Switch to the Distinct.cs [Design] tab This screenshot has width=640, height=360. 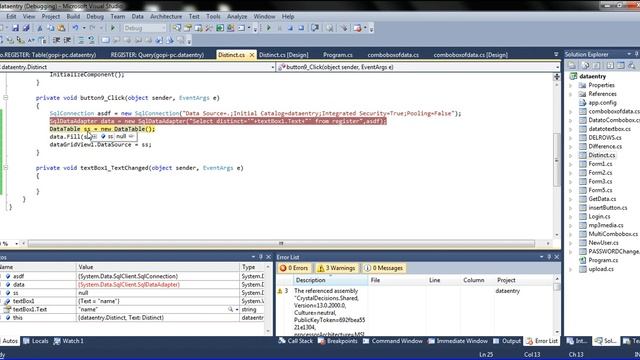tap(283, 55)
